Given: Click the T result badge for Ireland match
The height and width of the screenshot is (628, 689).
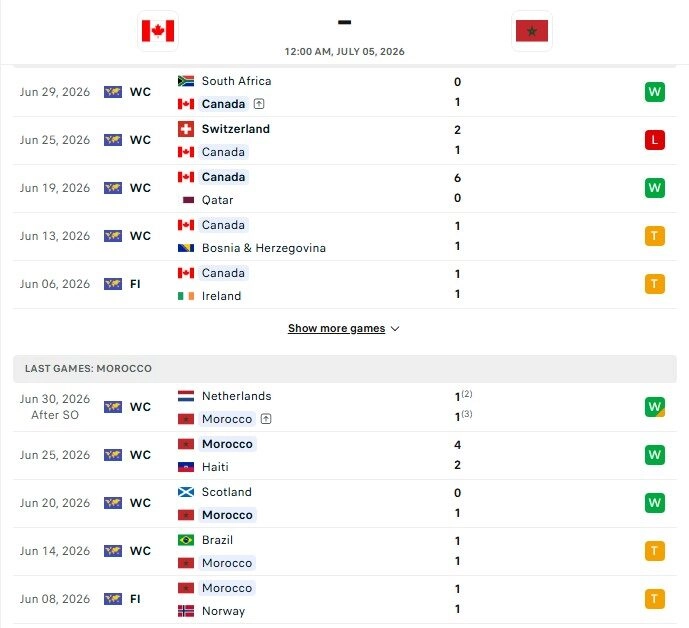Looking at the screenshot, I should click(x=654, y=284).
